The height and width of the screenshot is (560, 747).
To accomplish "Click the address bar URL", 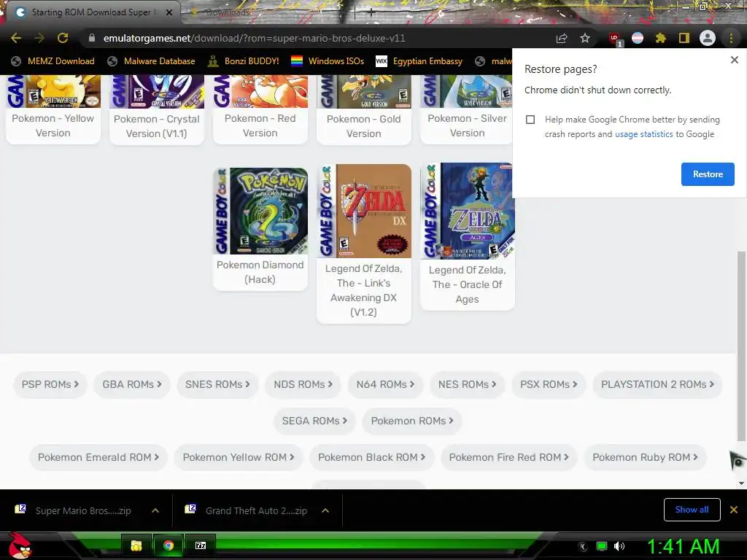I will tap(254, 38).
